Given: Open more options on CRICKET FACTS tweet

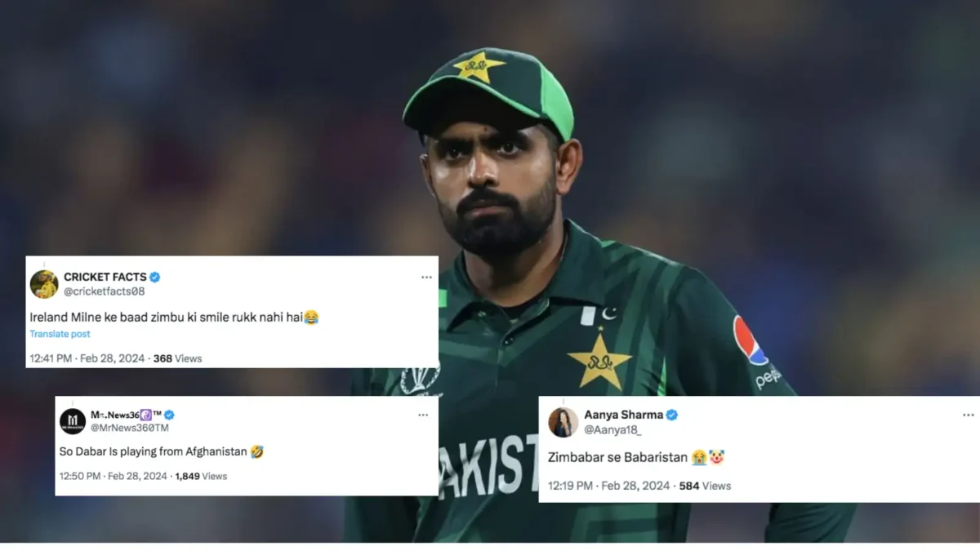Looking at the screenshot, I should [x=426, y=278].
